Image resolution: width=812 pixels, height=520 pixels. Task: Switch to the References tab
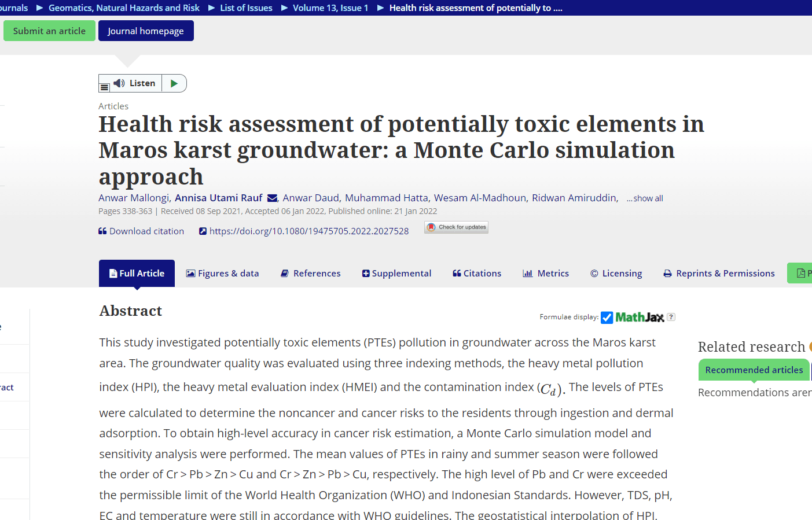pyautogui.click(x=311, y=274)
